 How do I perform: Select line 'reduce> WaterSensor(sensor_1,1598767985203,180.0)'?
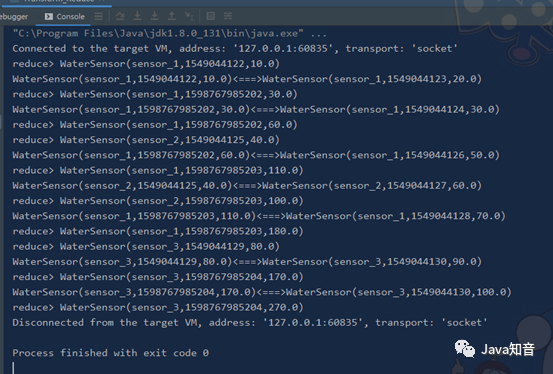[158, 231]
